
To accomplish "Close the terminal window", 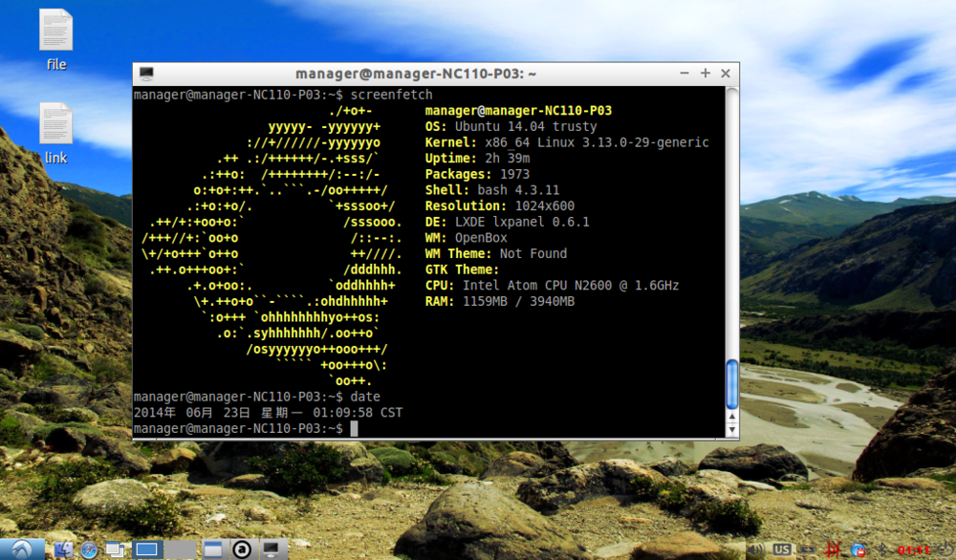I will [x=726, y=74].
